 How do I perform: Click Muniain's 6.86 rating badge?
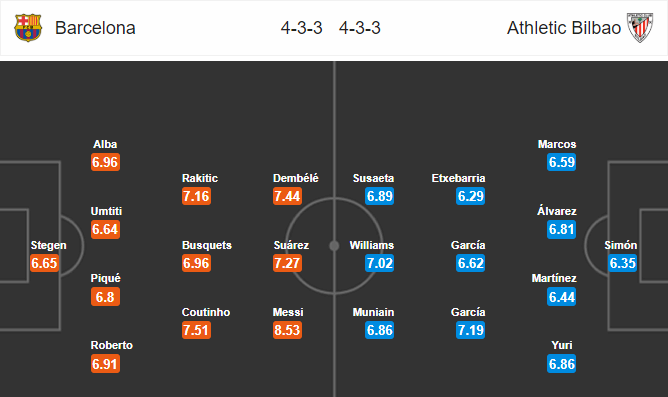pos(380,330)
